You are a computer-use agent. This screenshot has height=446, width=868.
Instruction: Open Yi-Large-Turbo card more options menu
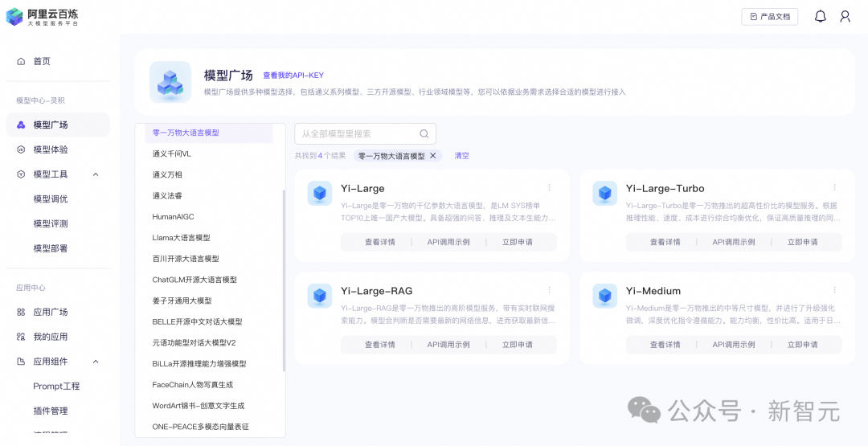tap(834, 187)
